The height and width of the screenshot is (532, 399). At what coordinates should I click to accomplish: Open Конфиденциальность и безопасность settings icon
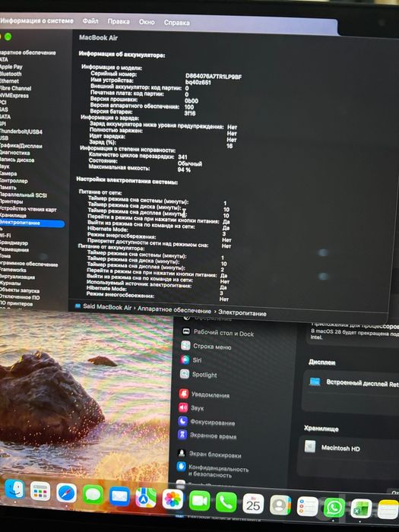[181, 467]
